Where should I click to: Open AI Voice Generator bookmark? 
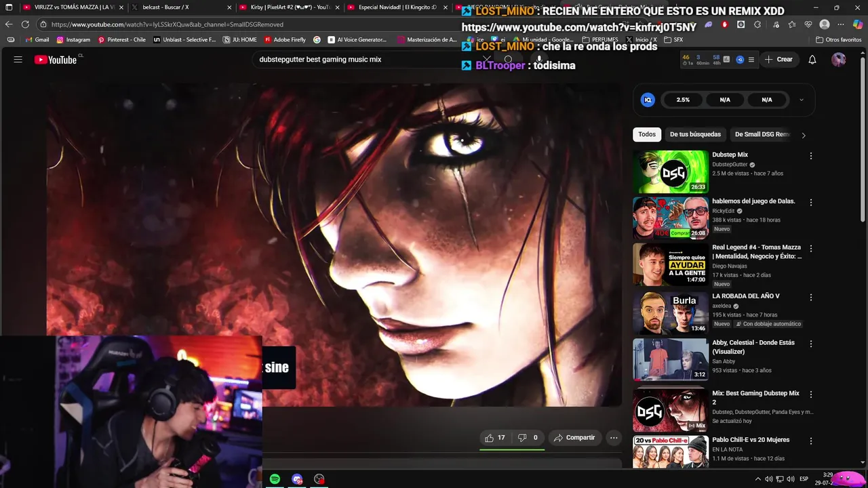click(x=357, y=40)
